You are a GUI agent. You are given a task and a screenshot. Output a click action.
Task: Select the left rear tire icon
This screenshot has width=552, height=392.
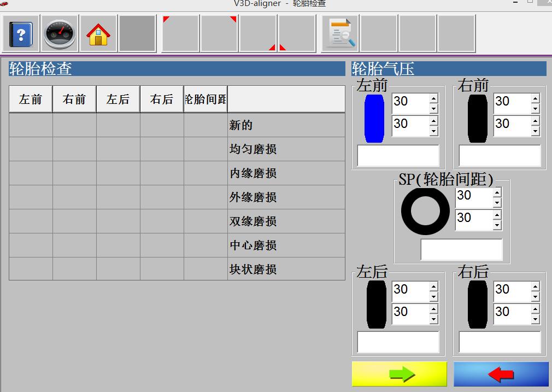click(376, 305)
